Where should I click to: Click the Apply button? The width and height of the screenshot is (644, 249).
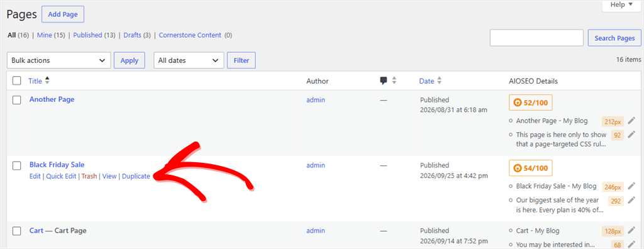(x=130, y=60)
